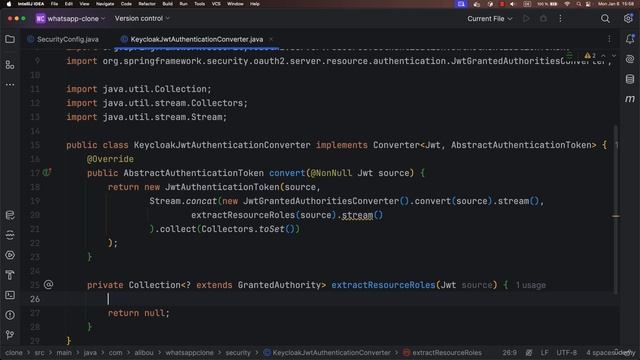
Task: Click 'src' in breadcrumb path
Action: click(39, 352)
